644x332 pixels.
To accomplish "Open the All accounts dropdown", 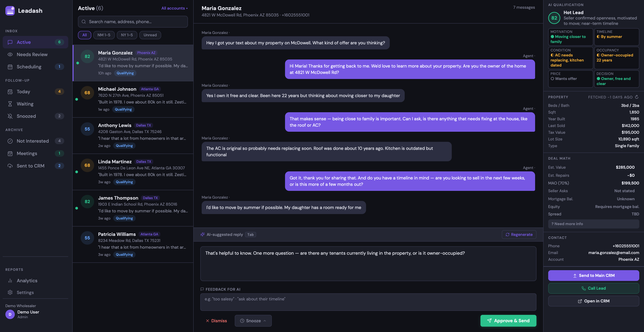I will tap(174, 8).
